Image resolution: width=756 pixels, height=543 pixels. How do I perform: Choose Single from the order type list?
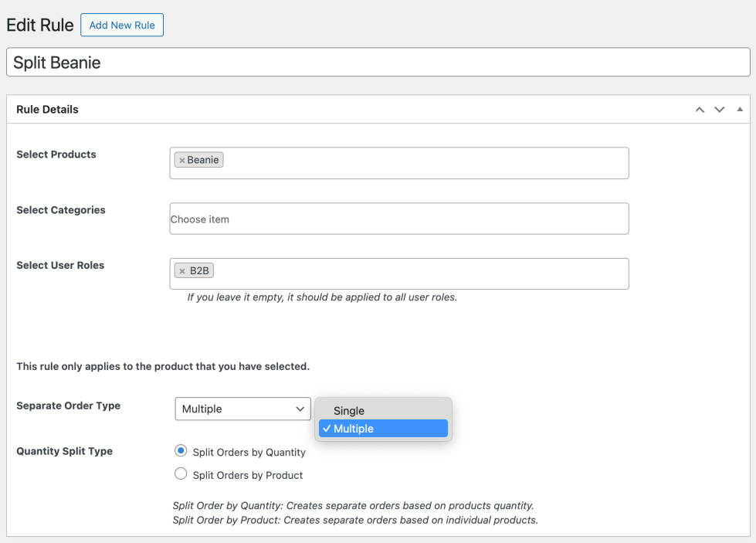(x=349, y=411)
